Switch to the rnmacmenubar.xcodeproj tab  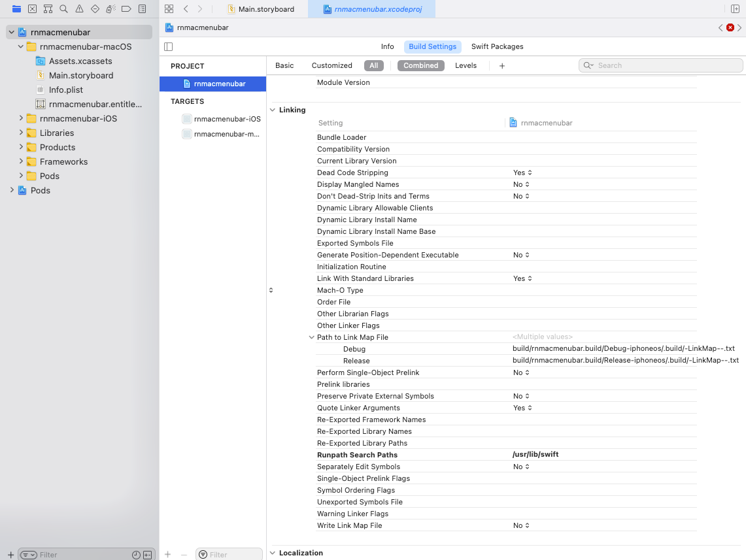pyautogui.click(x=372, y=9)
